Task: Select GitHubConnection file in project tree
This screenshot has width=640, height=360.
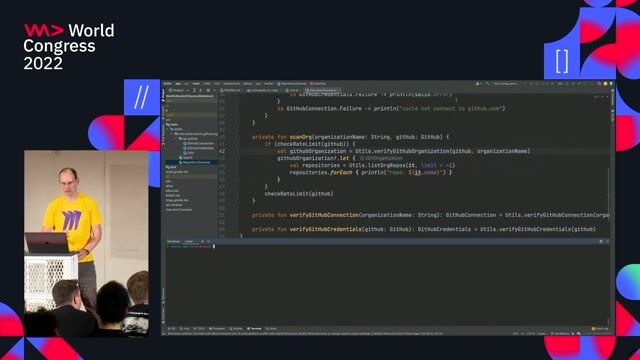Action: tap(198, 143)
